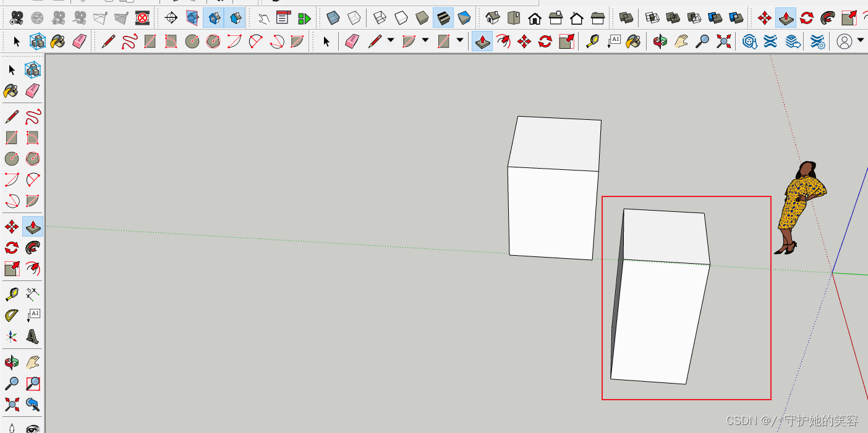Viewport: 868px width, 433px height.
Task: Click the Union solid tool
Action: pyautogui.click(x=673, y=18)
